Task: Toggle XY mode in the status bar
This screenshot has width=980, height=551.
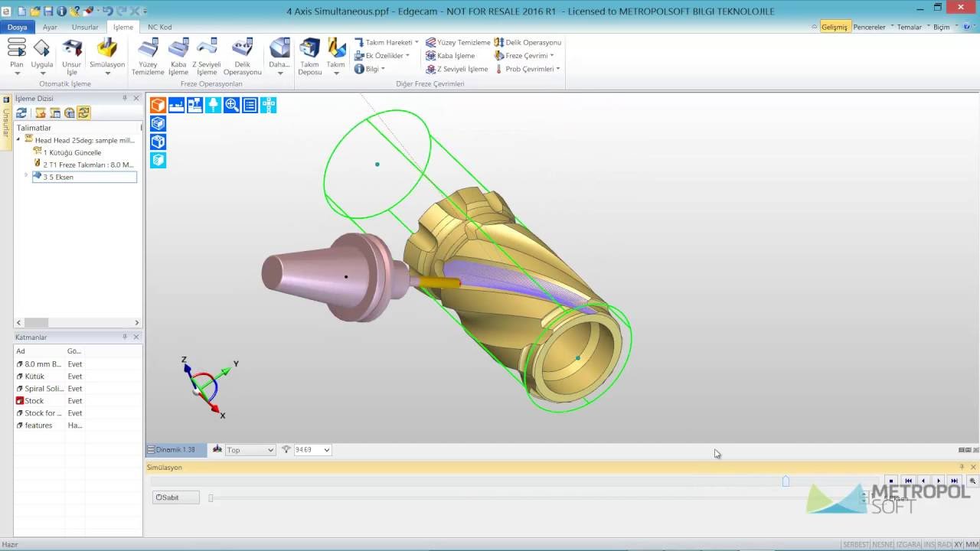Action: [x=958, y=544]
